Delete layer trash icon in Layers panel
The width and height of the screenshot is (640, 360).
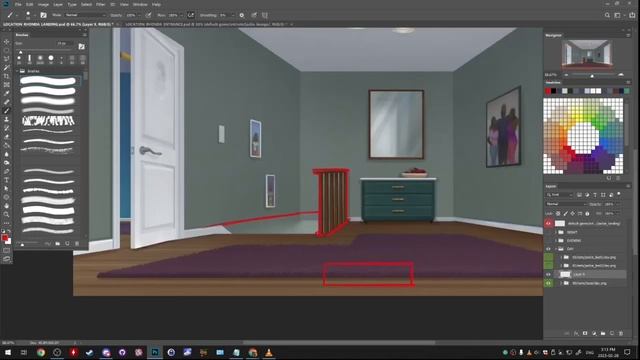click(x=621, y=333)
